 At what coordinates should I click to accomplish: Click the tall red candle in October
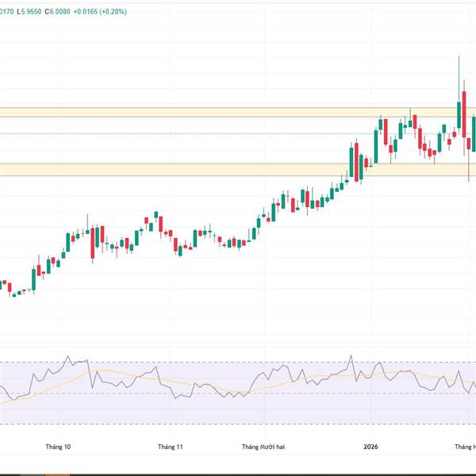pos(94,242)
